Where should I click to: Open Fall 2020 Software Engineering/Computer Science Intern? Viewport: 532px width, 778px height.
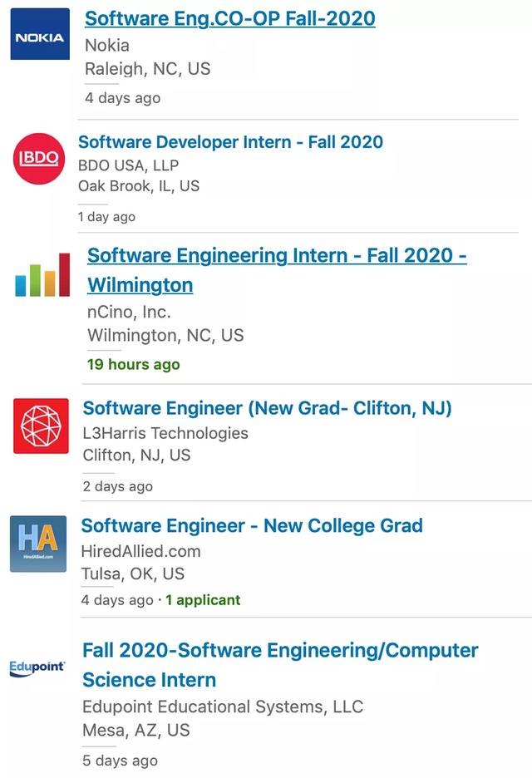(280, 651)
